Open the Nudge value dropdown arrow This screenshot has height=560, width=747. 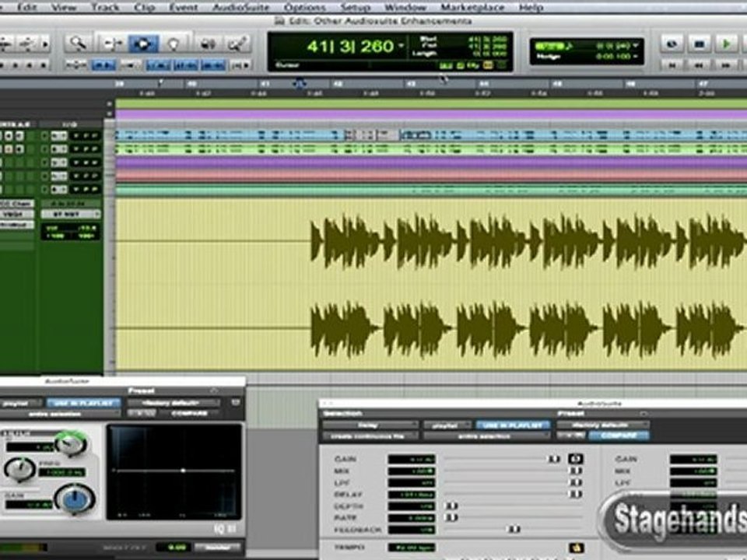pyautogui.click(x=636, y=56)
